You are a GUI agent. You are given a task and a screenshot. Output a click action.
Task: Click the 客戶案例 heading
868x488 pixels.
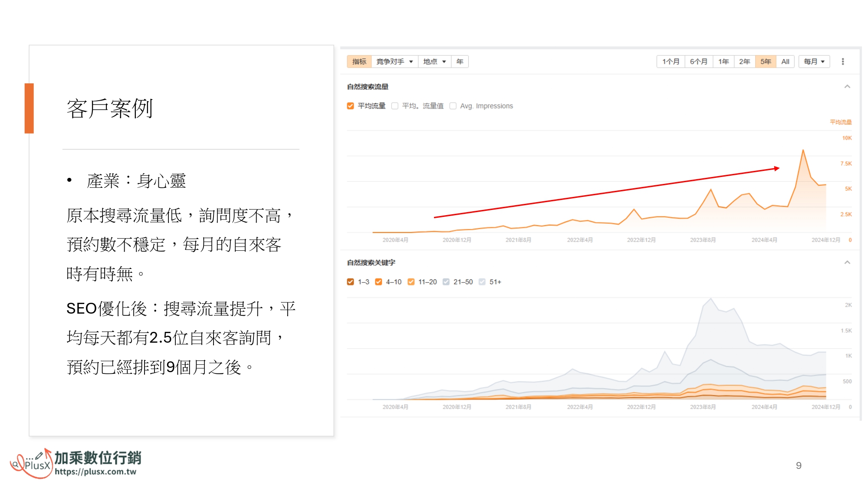110,108
